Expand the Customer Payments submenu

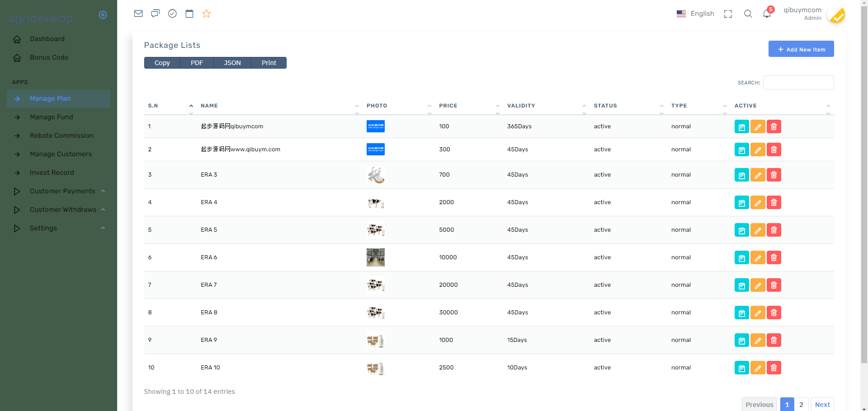pos(59,191)
